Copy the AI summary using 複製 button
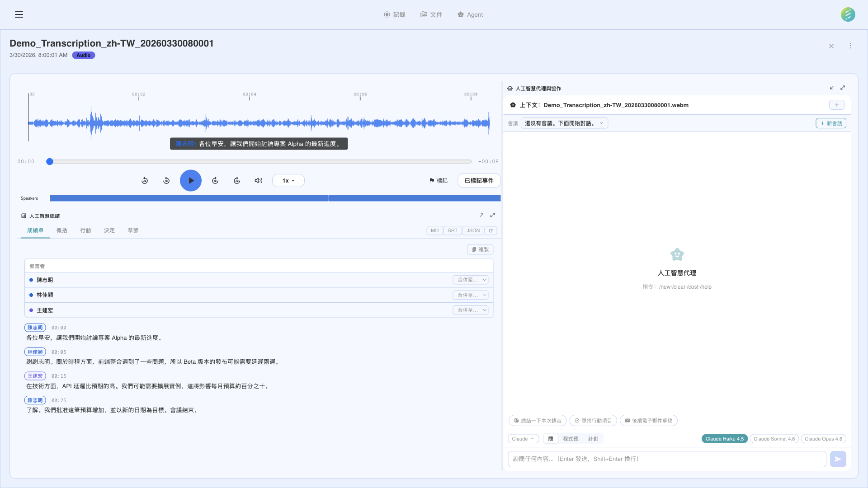Screen dimensions: 868x488 click(480, 249)
